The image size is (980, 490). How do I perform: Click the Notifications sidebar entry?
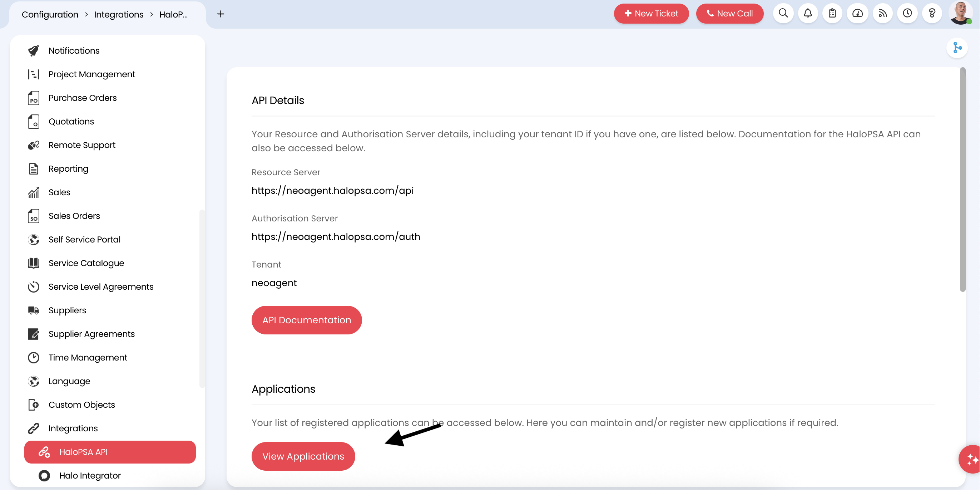click(74, 50)
